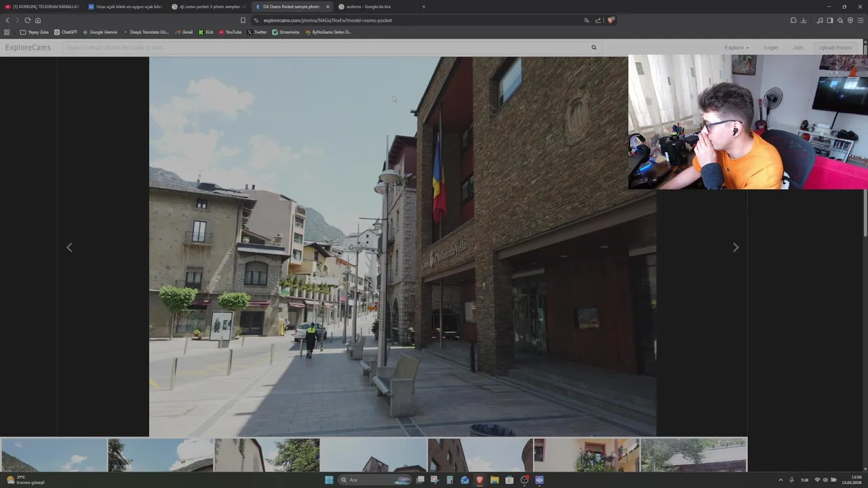Go back with the browser Back arrow
The image size is (868, 488).
[7, 20]
